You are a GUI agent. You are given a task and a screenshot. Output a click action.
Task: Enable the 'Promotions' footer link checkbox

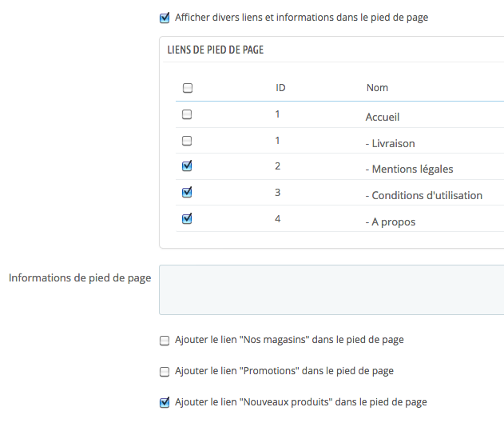tap(165, 372)
